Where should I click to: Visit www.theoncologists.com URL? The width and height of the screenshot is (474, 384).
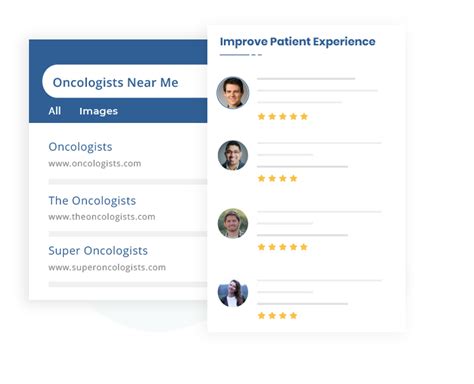102,217
